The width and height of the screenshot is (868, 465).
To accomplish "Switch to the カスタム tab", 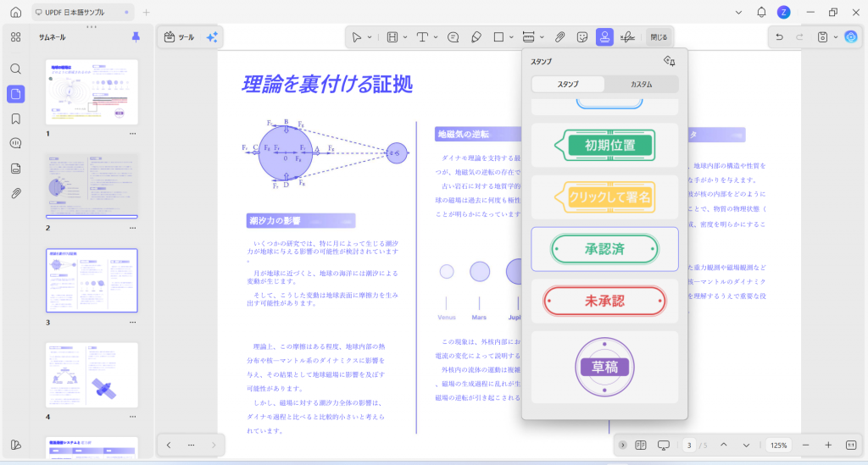I will pos(641,84).
